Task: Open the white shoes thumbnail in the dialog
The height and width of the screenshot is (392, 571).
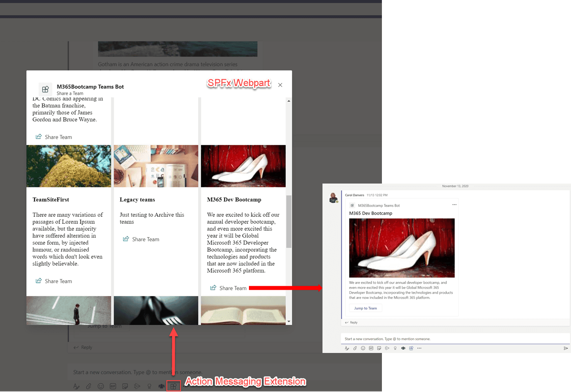Action: [x=243, y=166]
